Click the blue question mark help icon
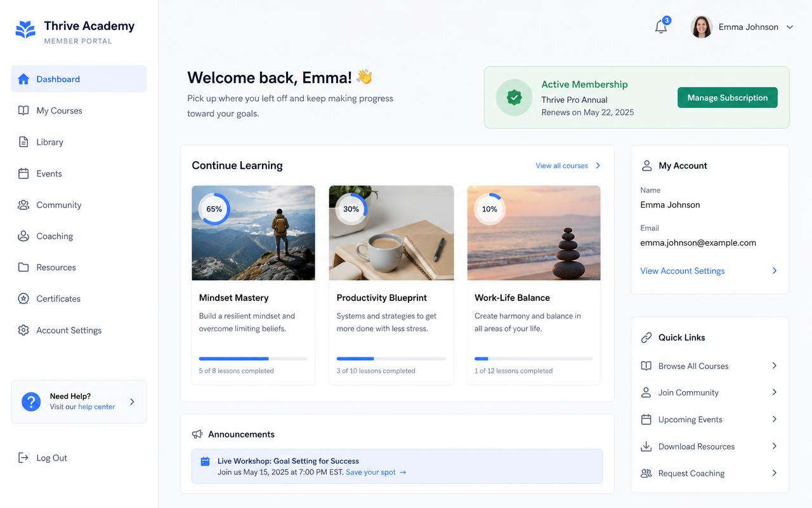The width and height of the screenshot is (812, 508). click(31, 401)
